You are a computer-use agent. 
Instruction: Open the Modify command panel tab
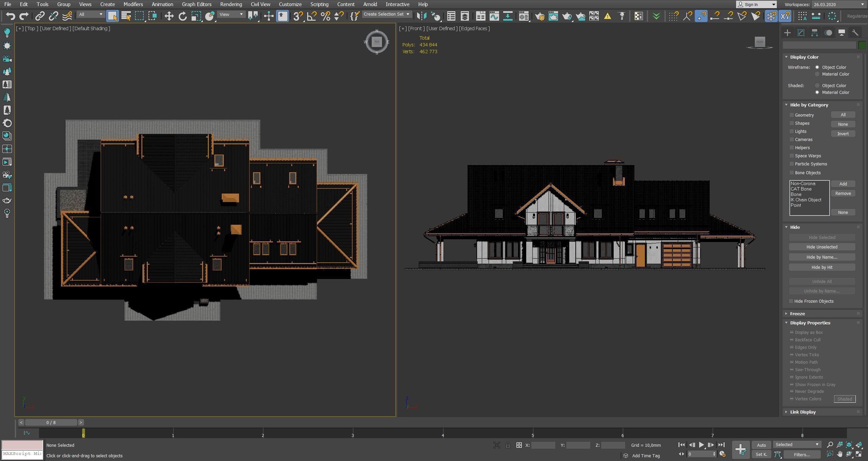801,33
